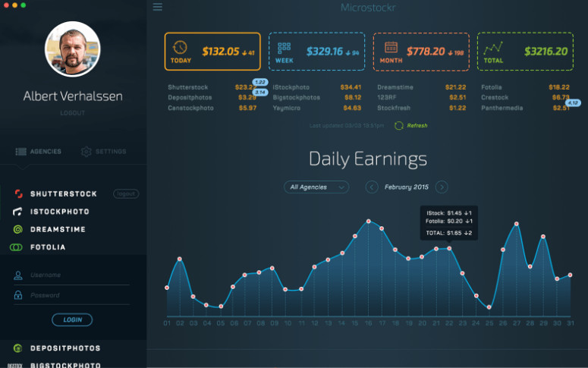The width and height of the screenshot is (588, 368).
Task: Focus the Password input field
Action: pyautogui.click(x=71, y=295)
